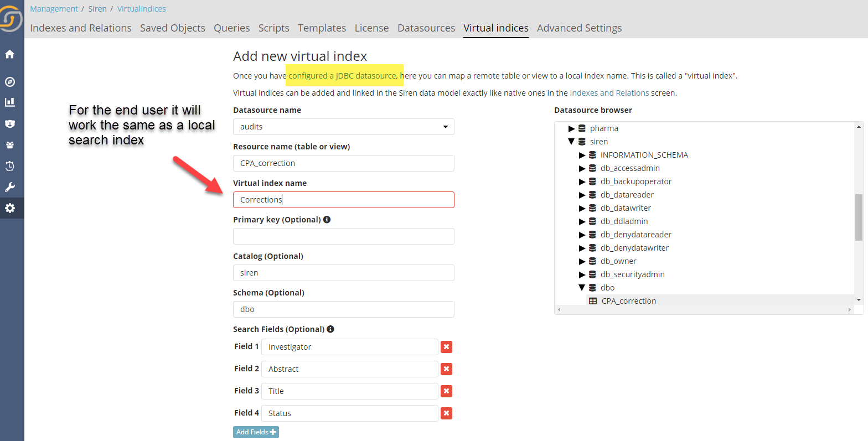This screenshot has height=441, width=868.
Task: Remove search Field 3 Title
Action: [447, 391]
